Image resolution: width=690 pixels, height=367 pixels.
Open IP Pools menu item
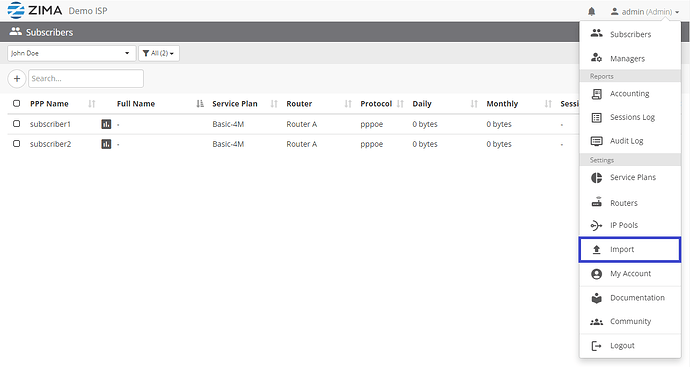pos(630,225)
